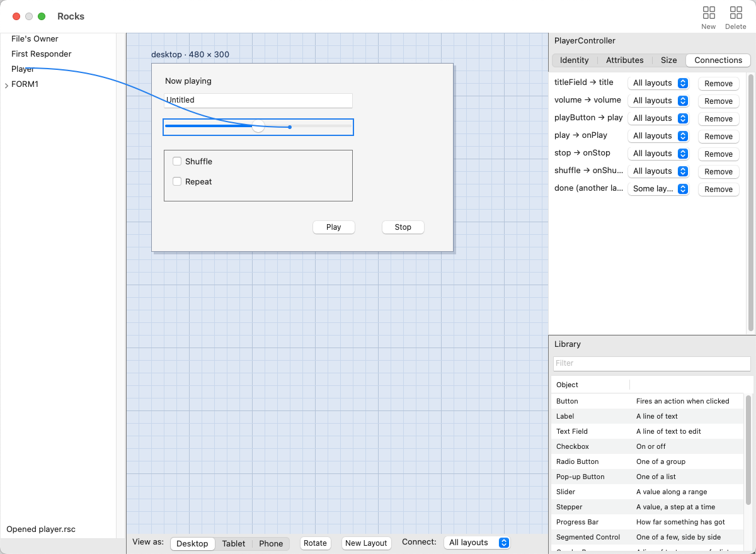Screen dimensions: 756x554
Task: Open layouts dropdown for playButton → play
Action: 659,118
